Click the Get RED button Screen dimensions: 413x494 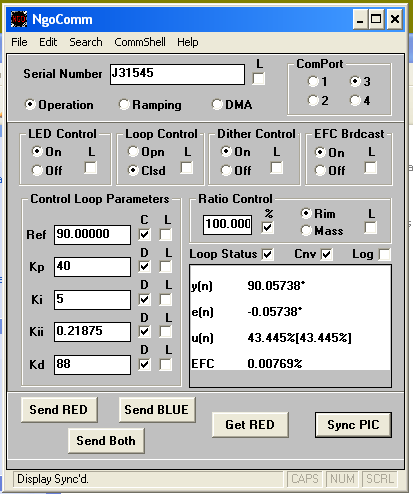(250, 425)
